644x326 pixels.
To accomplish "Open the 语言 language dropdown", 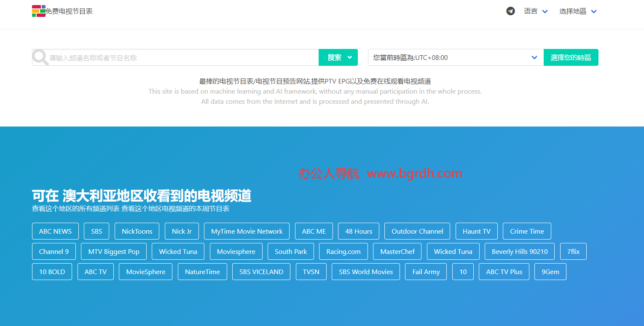I will [536, 11].
